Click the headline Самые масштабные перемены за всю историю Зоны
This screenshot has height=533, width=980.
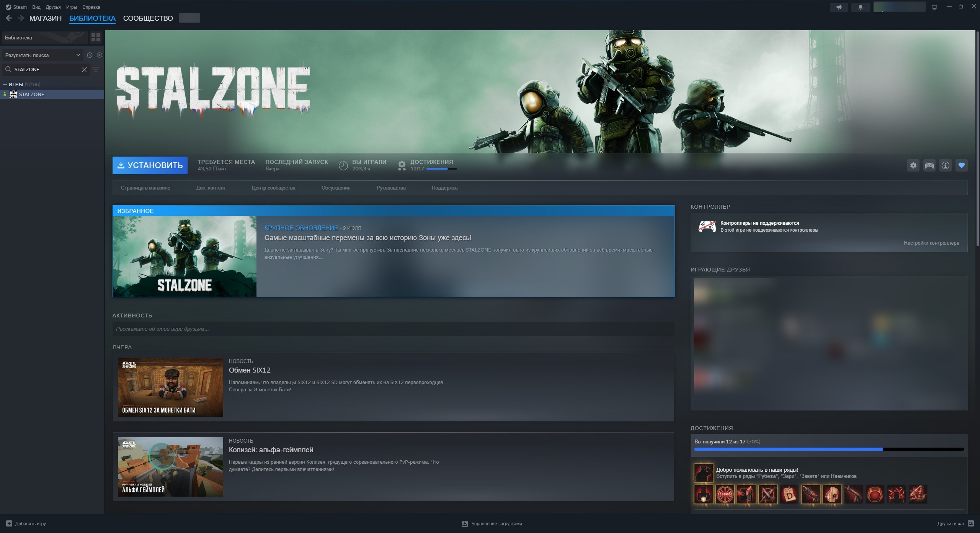coord(367,238)
